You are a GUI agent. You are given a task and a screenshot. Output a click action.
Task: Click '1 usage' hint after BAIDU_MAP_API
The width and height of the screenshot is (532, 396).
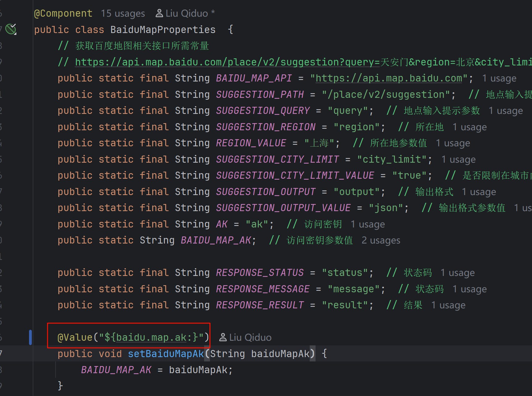[499, 78]
